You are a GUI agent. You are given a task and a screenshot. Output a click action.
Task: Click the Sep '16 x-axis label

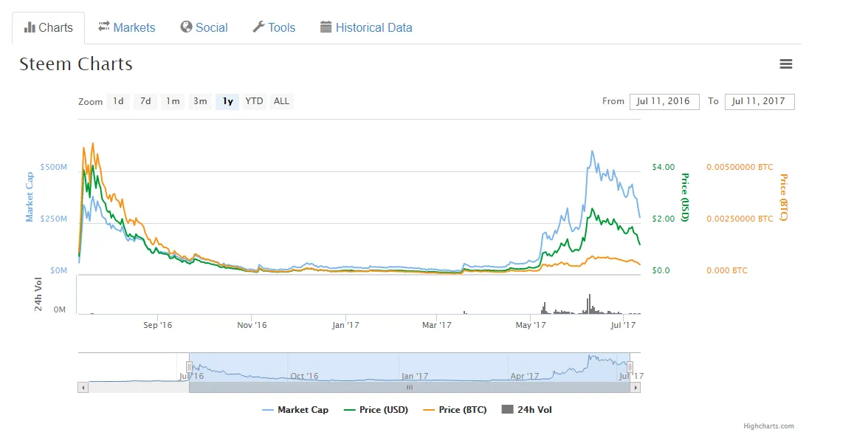click(x=158, y=325)
